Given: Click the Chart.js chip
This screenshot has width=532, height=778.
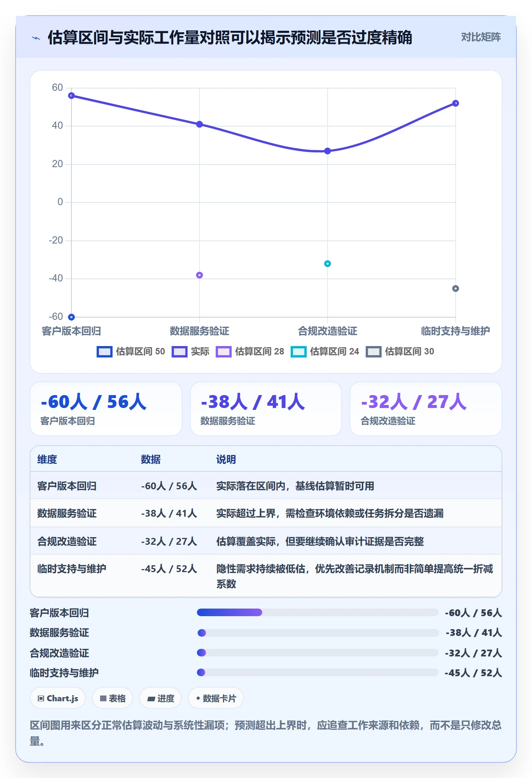Looking at the screenshot, I should (x=58, y=698).
